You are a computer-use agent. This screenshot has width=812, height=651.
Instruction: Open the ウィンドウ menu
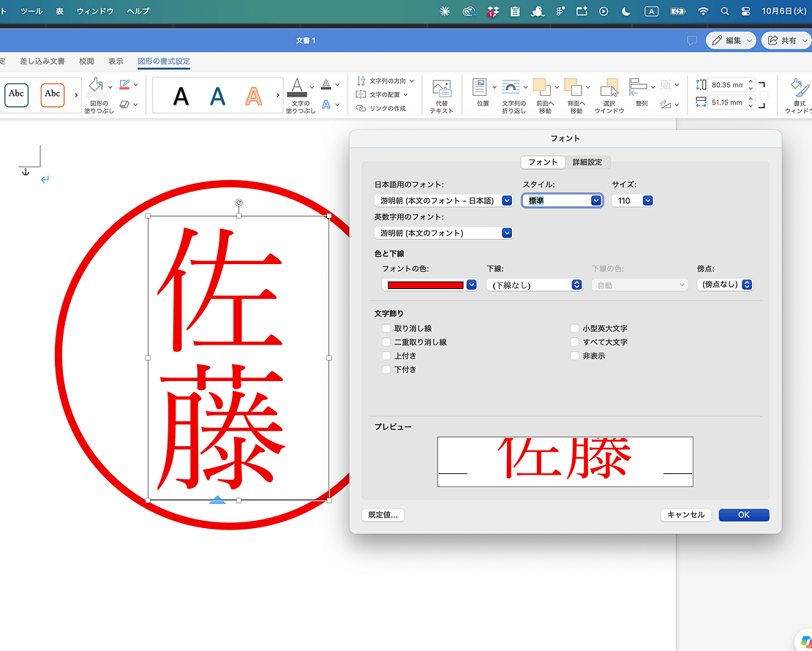[x=95, y=11]
